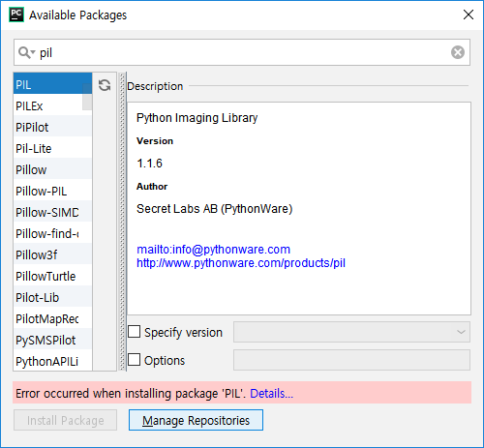The height and width of the screenshot is (448, 484).
Task: Click version number 1.1.6 text
Action: coord(149,164)
